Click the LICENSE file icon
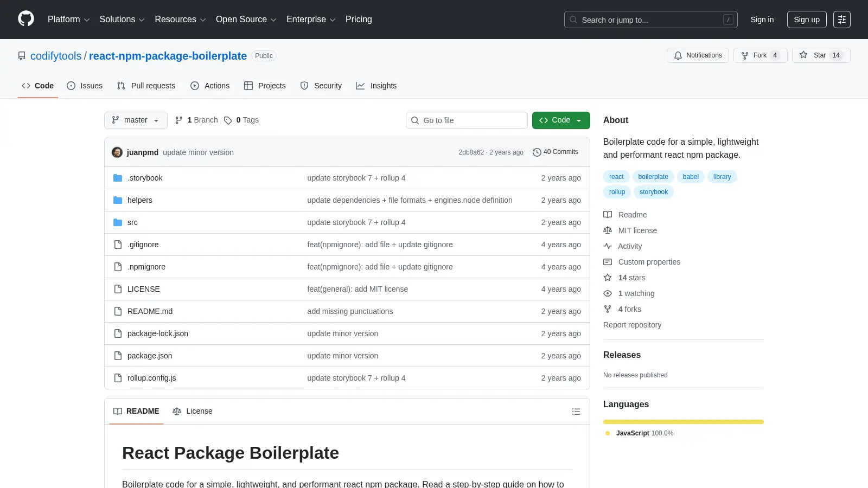868x488 pixels. [118, 289]
